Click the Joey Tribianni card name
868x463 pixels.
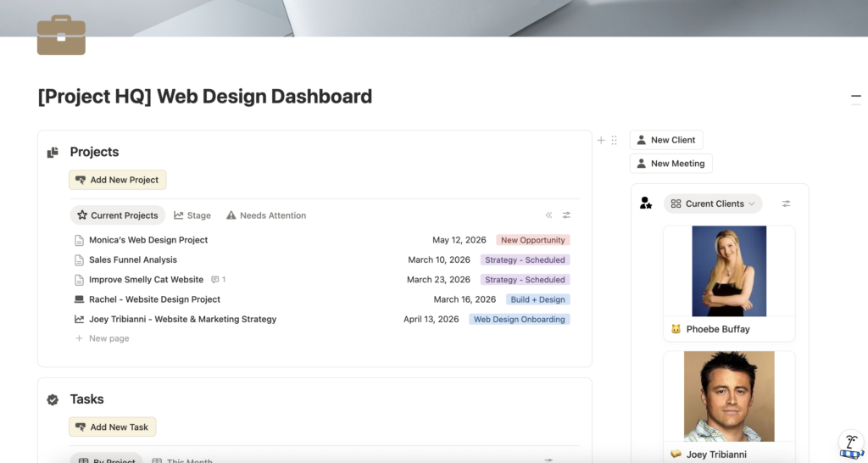[x=716, y=455]
